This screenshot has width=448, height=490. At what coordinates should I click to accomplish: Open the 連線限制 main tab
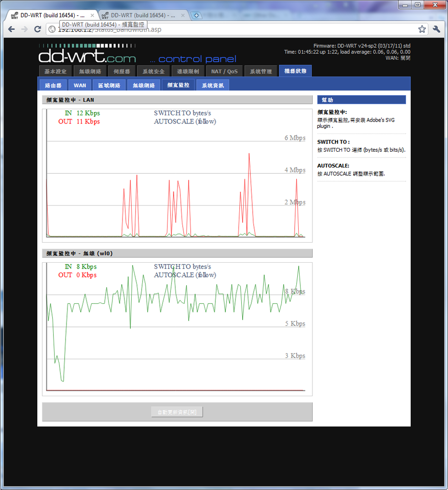[x=188, y=71]
